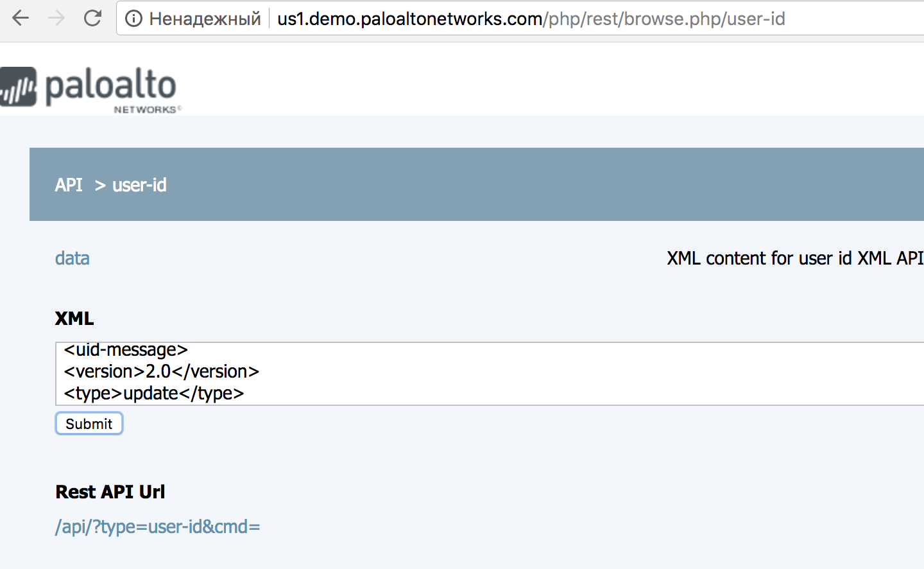The height and width of the screenshot is (569, 924).
Task: Place cursor on the type update line
Action: (x=154, y=394)
